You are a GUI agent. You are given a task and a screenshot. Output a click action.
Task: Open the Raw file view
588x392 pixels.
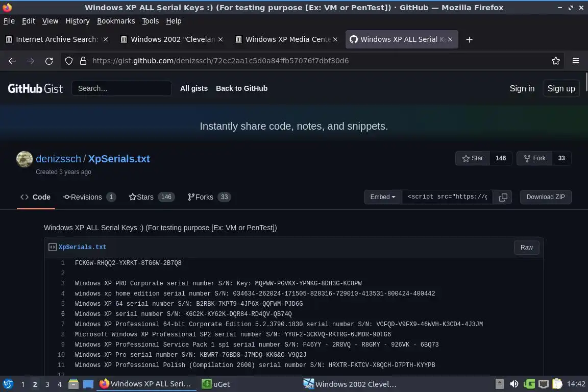pos(527,248)
